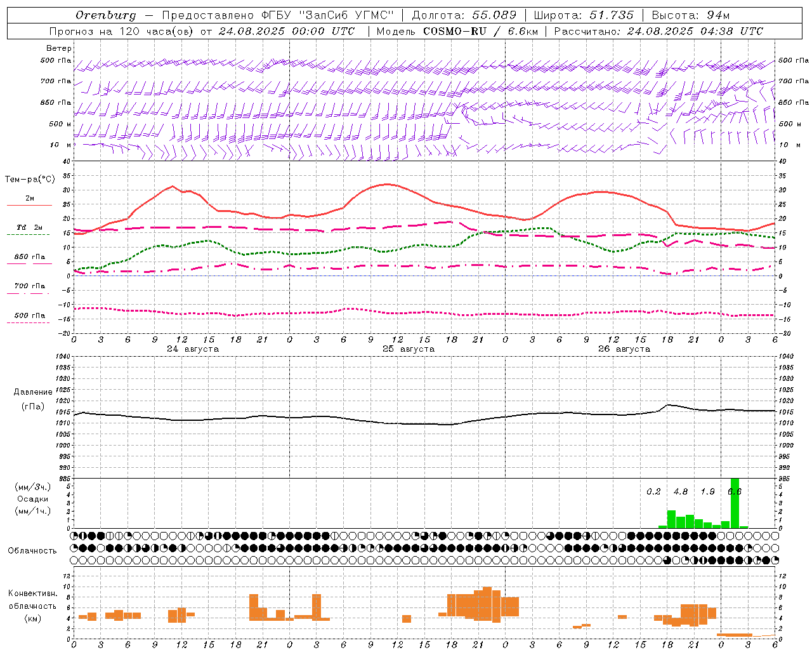Screen dimensions: 812x650
Task: Click the 500 м wind level label on left axis
Action: coord(60,124)
